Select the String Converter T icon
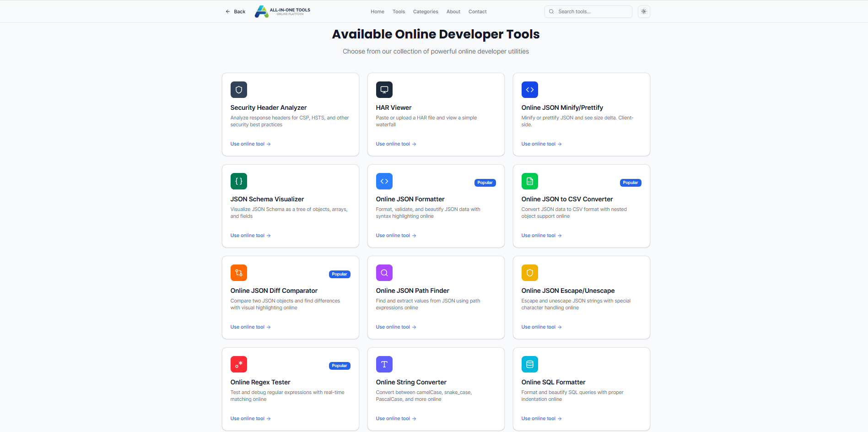This screenshot has height=432, width=868. click(384, 364)
